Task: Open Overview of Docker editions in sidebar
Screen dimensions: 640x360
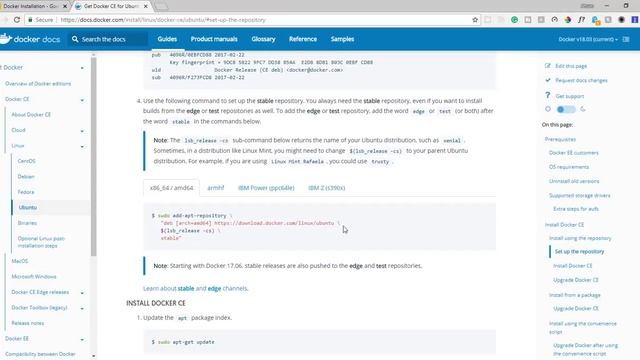Action: pos(38,83)
